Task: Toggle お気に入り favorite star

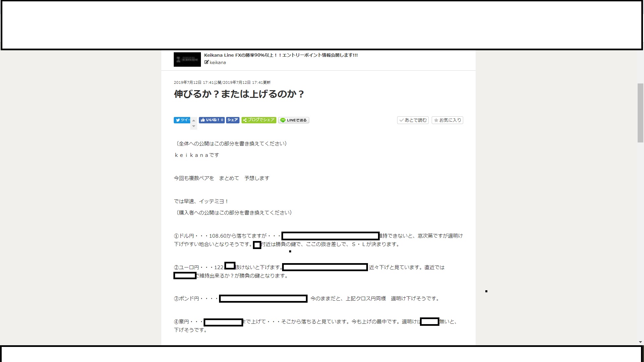Action: click(x=447, y=120)
